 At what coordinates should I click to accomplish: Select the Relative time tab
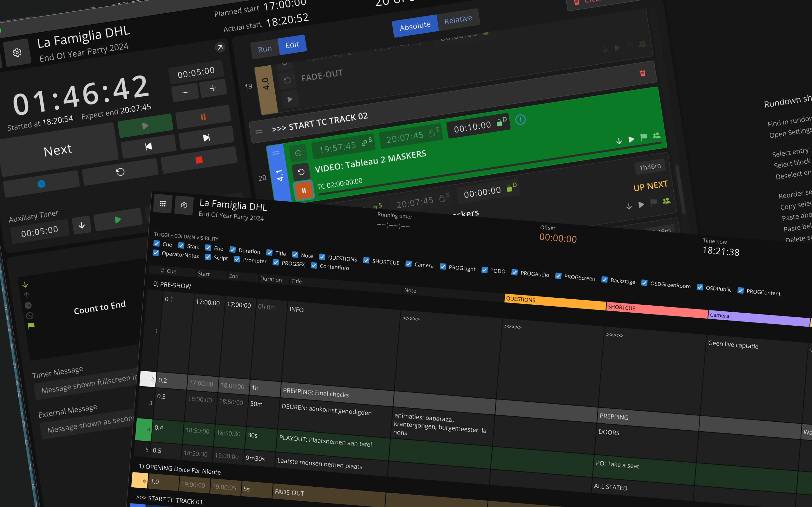click(458, 19)
